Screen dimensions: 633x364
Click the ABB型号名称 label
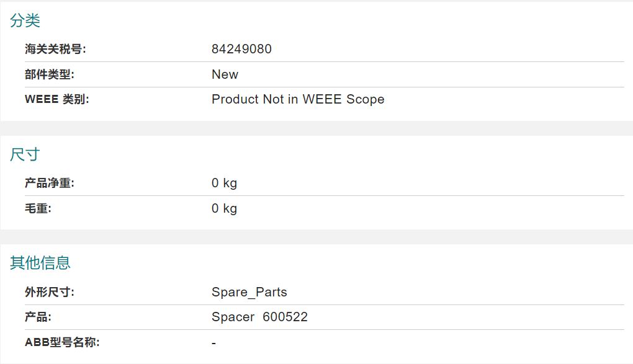click(62, 342)
